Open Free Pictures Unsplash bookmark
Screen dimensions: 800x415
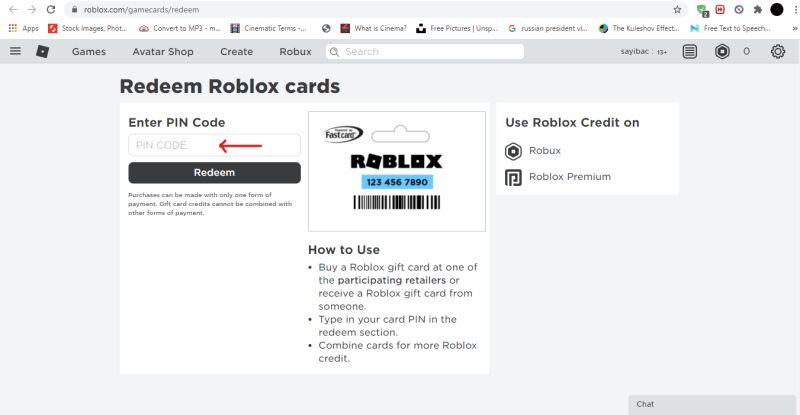[x=457, y=29]
